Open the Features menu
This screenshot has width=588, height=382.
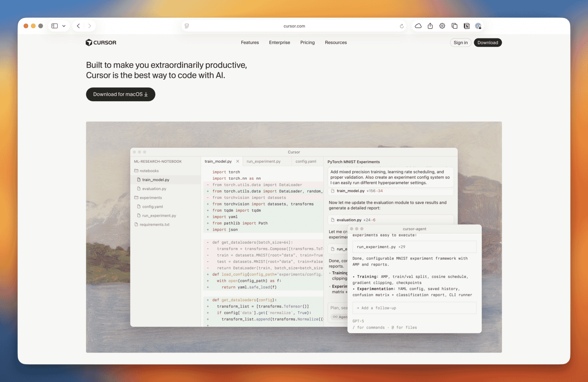pos(250,42)
